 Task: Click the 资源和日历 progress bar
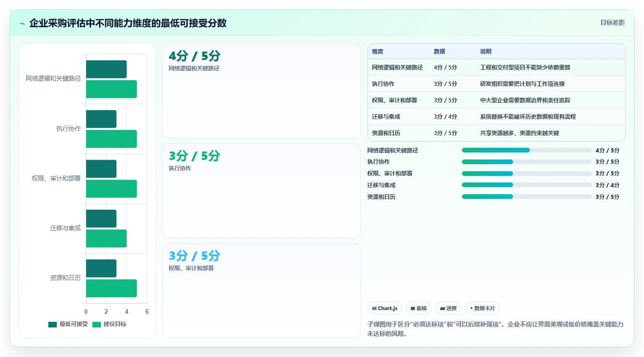point(527,197)
